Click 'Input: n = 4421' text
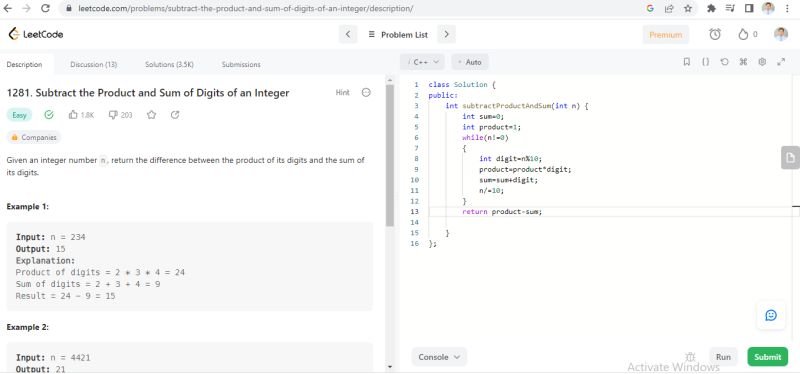This screenshot has width=800, height=374. [53, 358]
